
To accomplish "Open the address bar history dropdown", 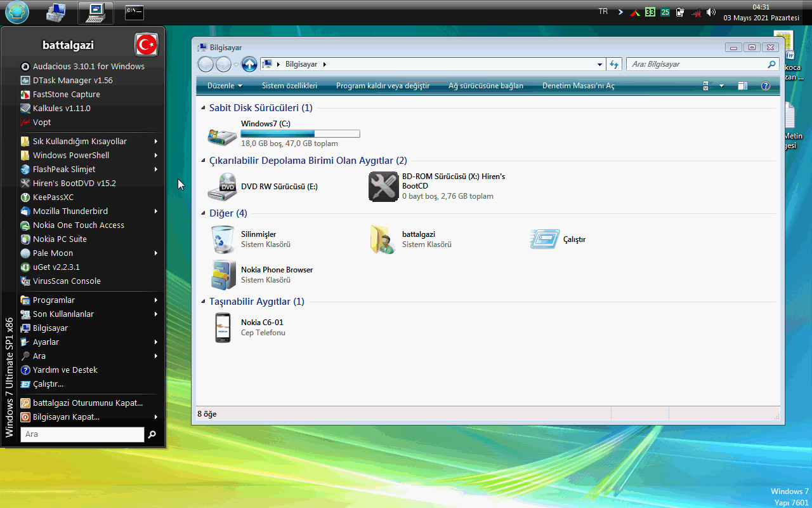I will [600, 64].
